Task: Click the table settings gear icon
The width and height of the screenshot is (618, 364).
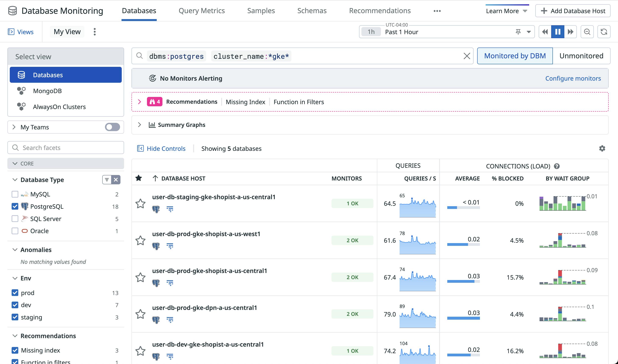Action: pyautogui.click(x=602, y=148)
